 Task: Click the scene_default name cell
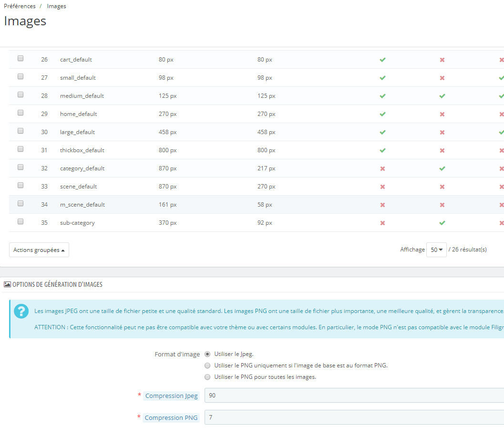click(x=78, y=187)
